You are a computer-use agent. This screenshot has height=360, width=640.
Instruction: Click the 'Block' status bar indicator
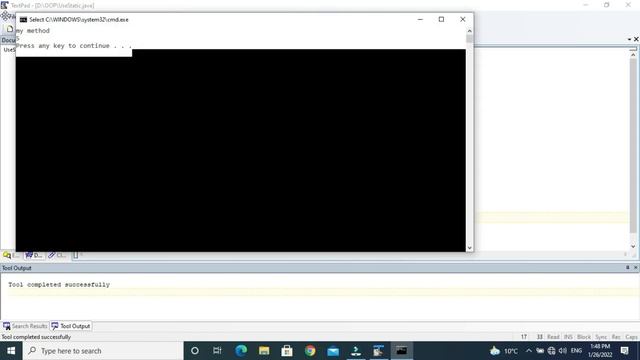click(x=584, y=337)
